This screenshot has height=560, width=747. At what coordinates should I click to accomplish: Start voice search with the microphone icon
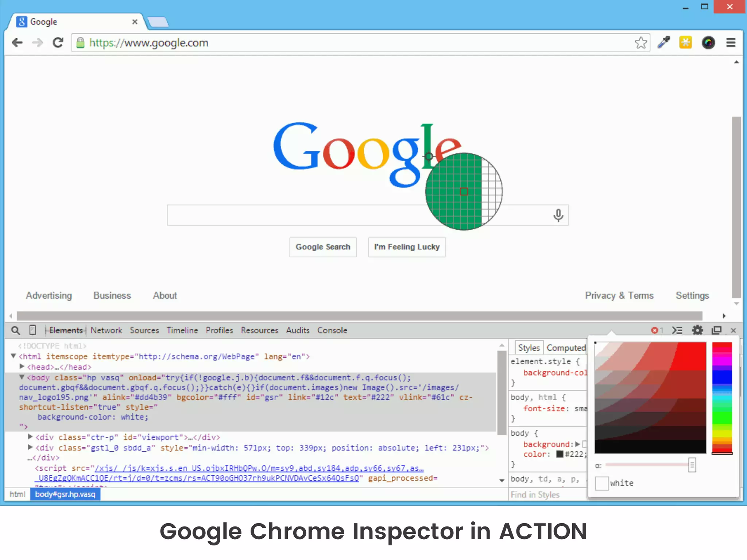coord(558,215)
